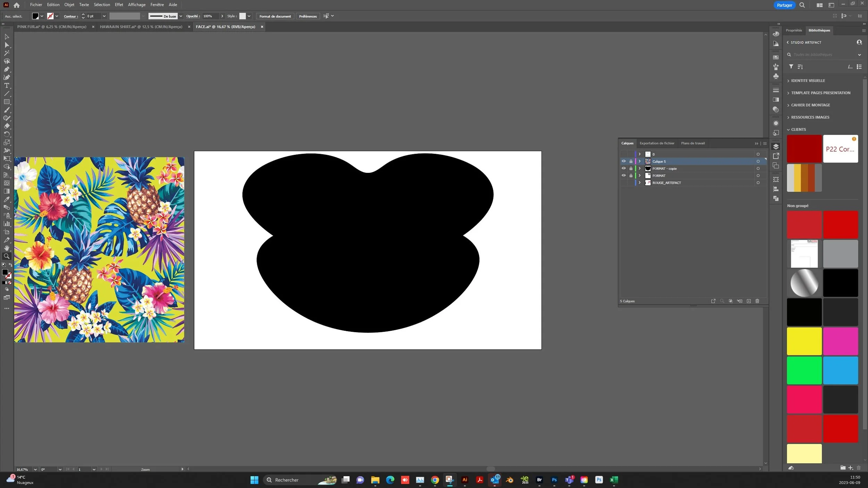Screen dimensions: 868x488
Task: Select the Type tool
Action: 7,85
